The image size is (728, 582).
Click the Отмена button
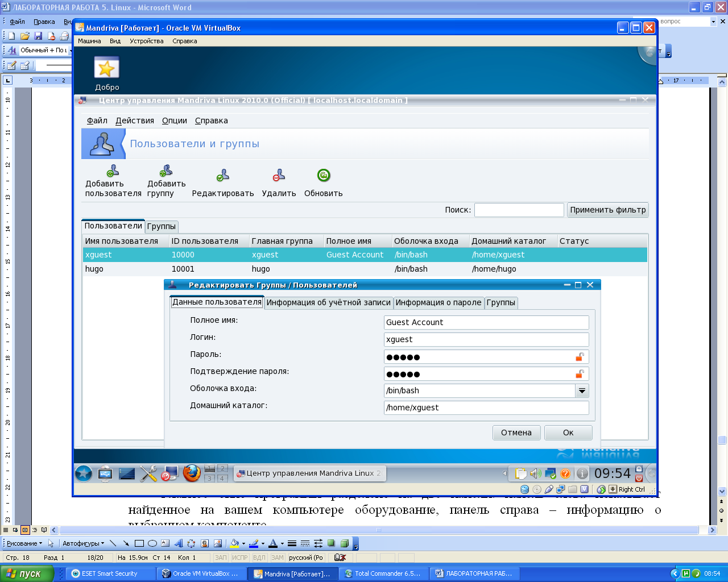click(516, 433)
